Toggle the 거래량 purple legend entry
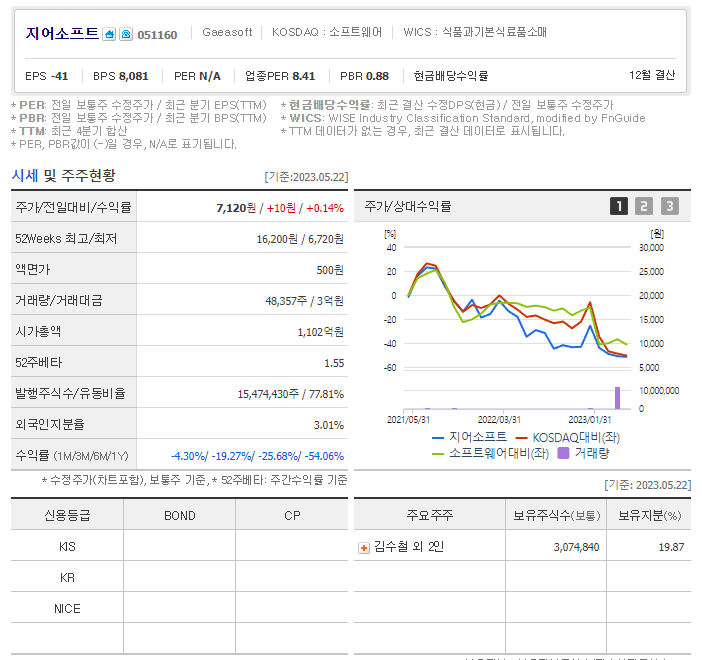The image size is (702, 660). (583, 453)
